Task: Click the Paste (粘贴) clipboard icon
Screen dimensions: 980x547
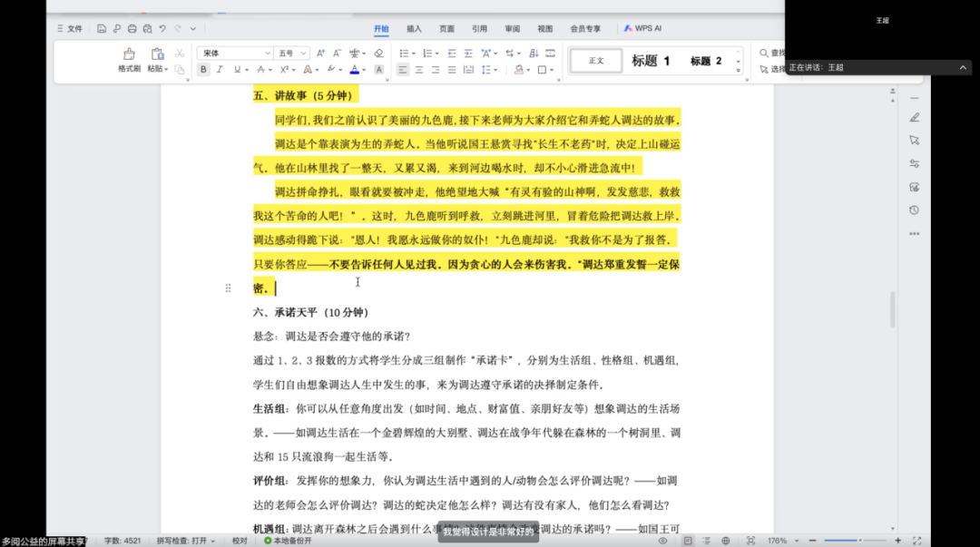Action: click(x=157, y=54)
